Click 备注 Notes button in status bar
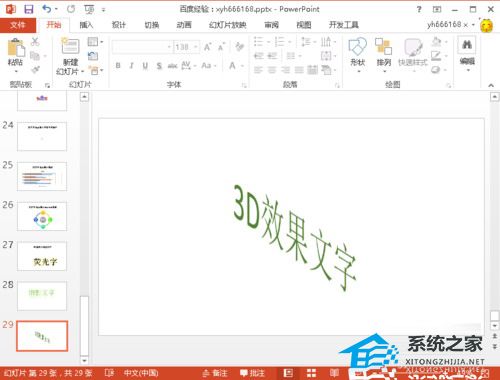The height and width of the screenshot is (380, 500). (x=215, y=373)
